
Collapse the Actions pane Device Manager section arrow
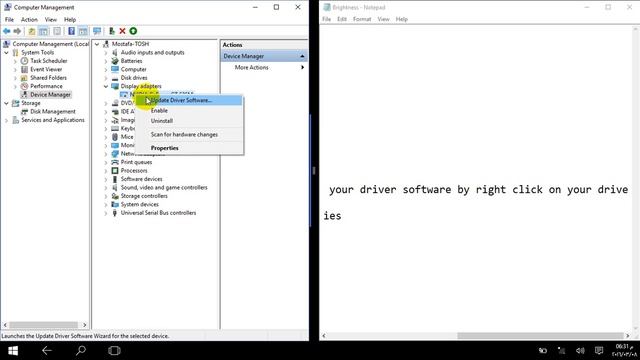coord(302,56)
